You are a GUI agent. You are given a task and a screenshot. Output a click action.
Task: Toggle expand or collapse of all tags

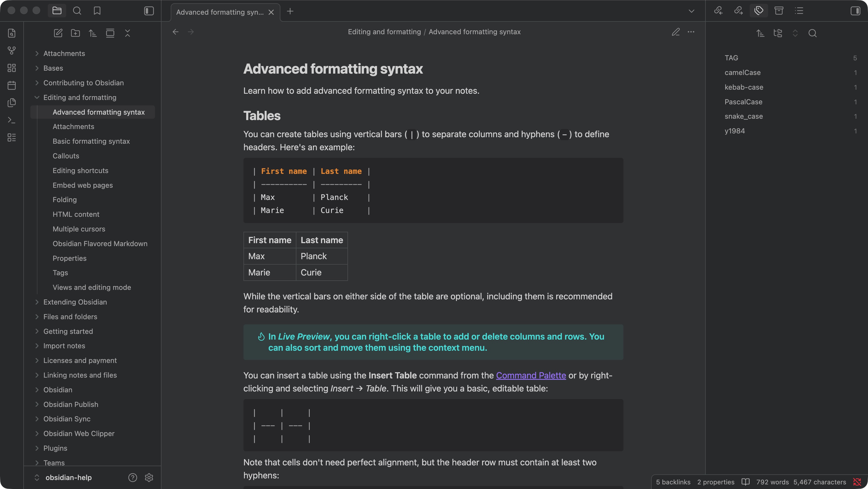click(x=795, y=33)
